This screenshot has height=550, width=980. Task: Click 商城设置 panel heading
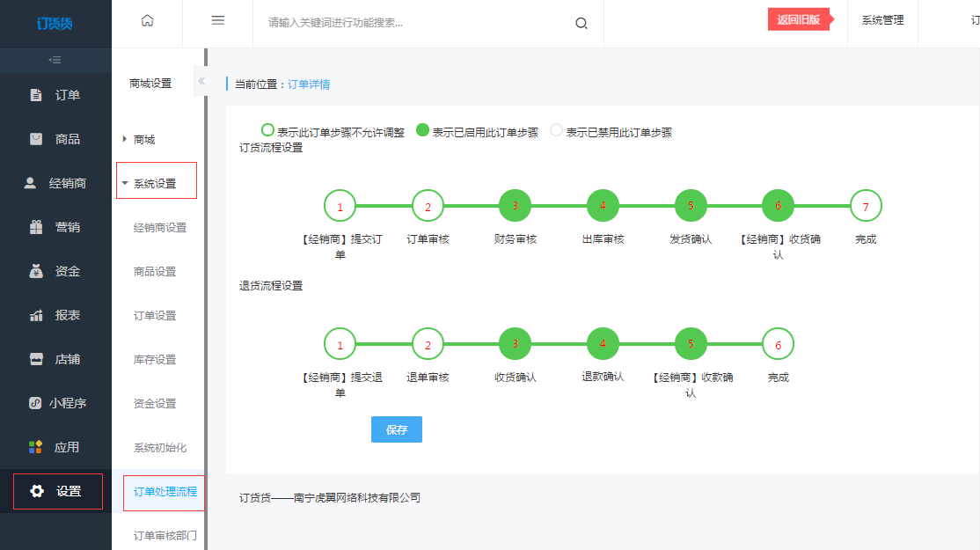pyautogui.click(x=150, y=83)
